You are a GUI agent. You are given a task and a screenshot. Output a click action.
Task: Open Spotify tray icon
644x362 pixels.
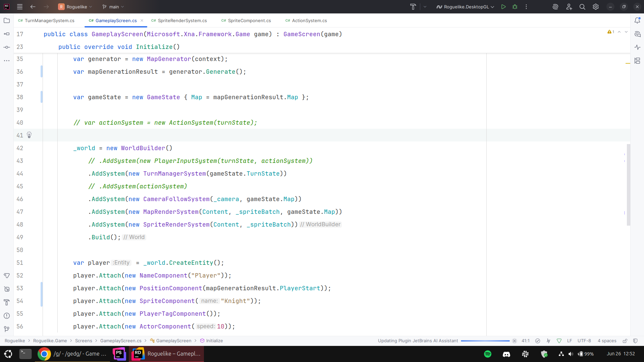(x=488, y=354)
